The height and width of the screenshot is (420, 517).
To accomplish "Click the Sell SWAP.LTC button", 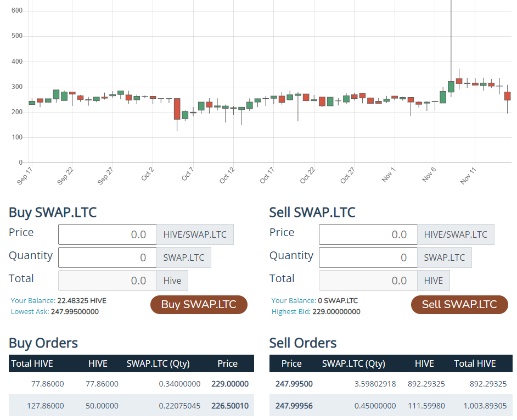I will point(459,305).
